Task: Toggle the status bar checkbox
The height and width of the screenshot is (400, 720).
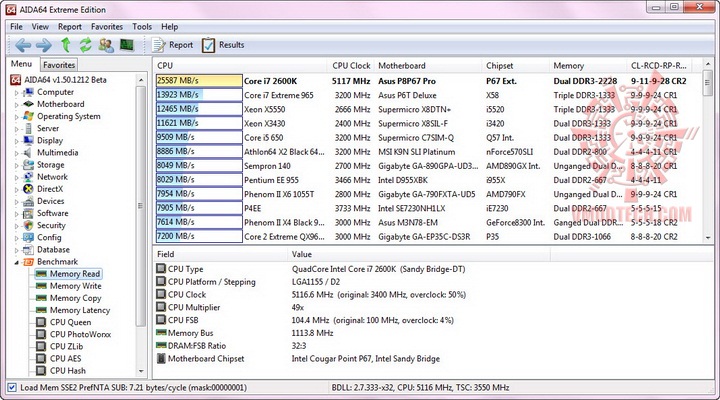Action: click(x=12, y=388)
